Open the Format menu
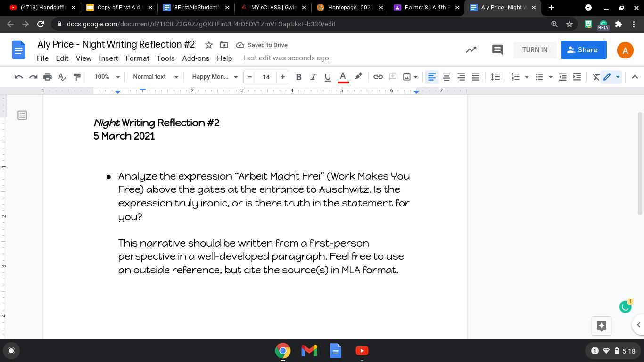644x362 pixels. (x=137, y=58)
